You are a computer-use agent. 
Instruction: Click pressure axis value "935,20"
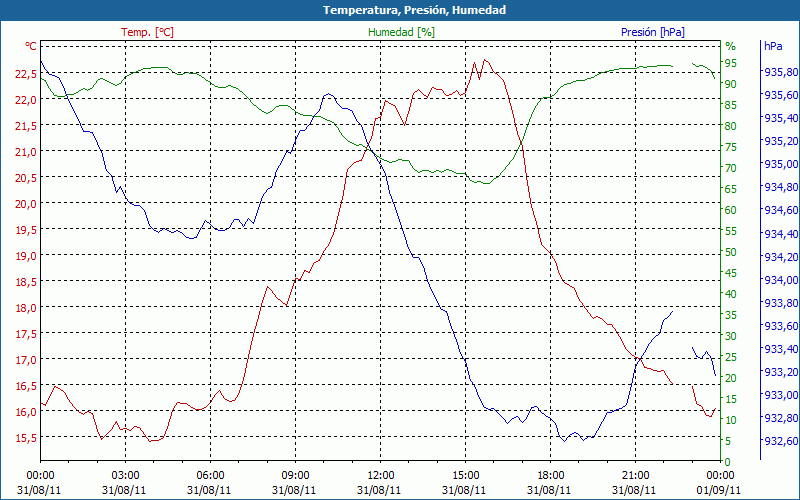[781, 141]
